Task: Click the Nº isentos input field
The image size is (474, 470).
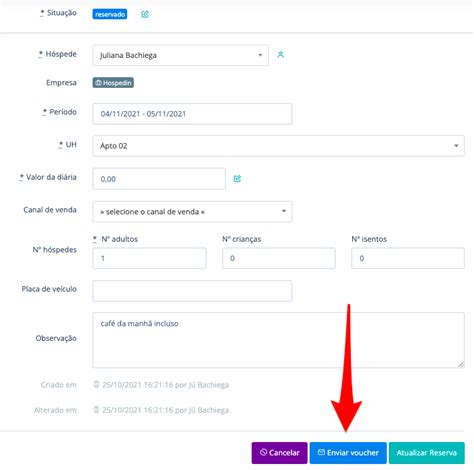Action: [408, 258]
